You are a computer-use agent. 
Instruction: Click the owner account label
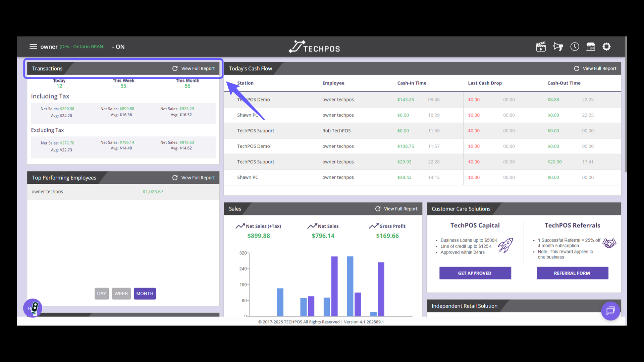click(x=49, y=47)
